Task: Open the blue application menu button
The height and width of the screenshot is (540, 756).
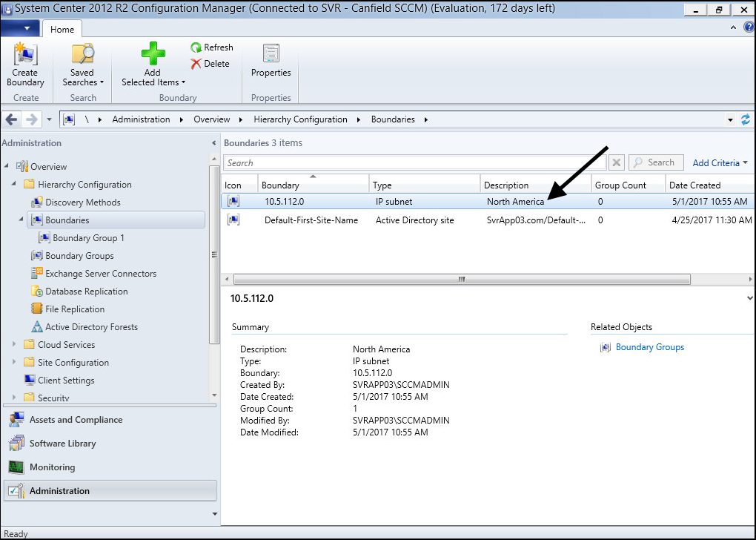Action: tap(20, 28)
